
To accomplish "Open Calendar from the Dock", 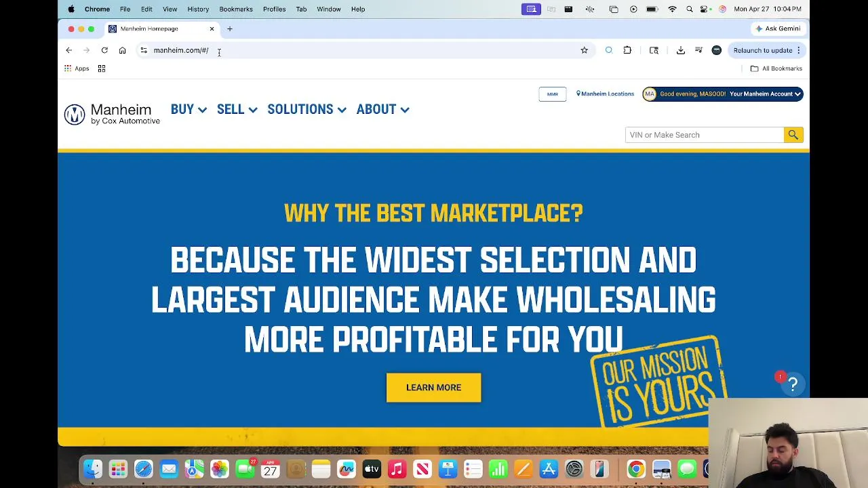I will pos(271,469).
